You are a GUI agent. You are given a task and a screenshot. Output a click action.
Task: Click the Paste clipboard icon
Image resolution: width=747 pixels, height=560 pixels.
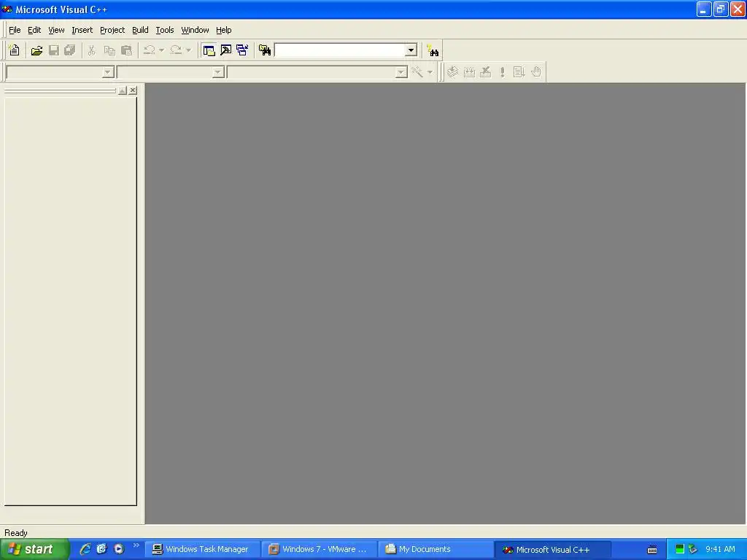click(127, 50)
